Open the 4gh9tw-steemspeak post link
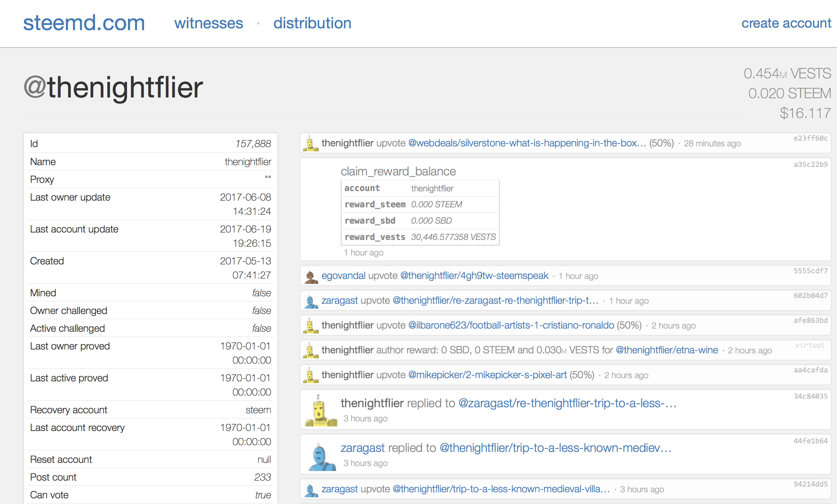Viewport: 837px width, 504px height. pos(474,276)
